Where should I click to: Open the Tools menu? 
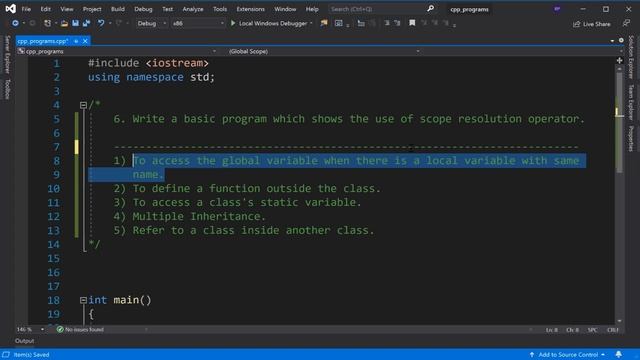click(x=220, y=9)
